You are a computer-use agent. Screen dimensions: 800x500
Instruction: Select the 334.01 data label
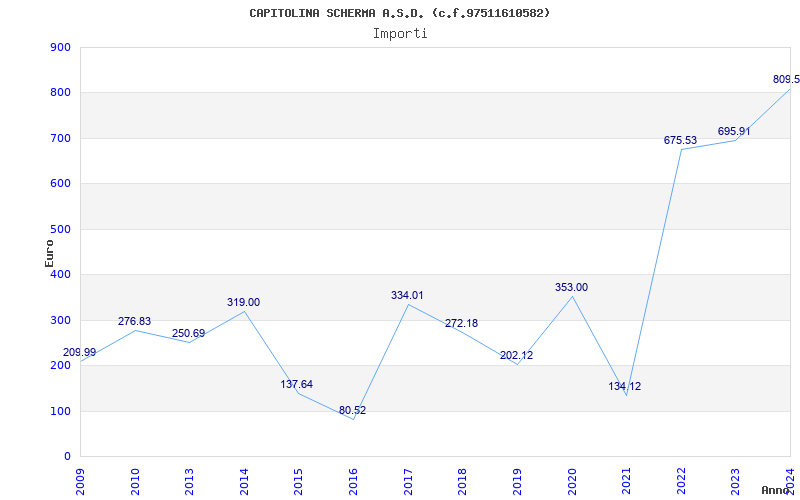click(407, 295)
